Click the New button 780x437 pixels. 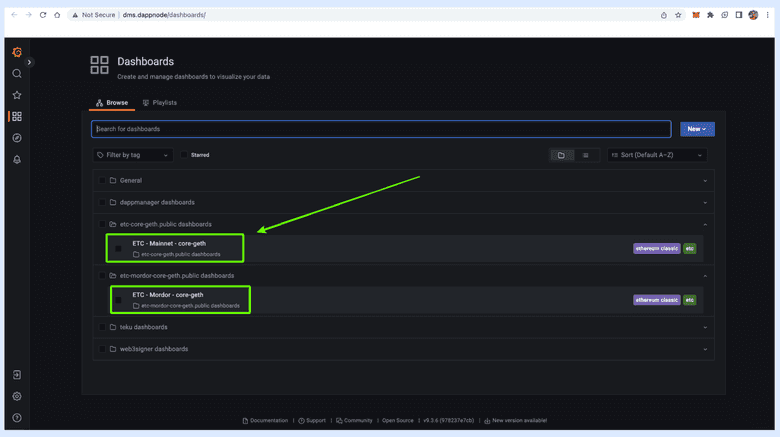(x=697, y=129)
